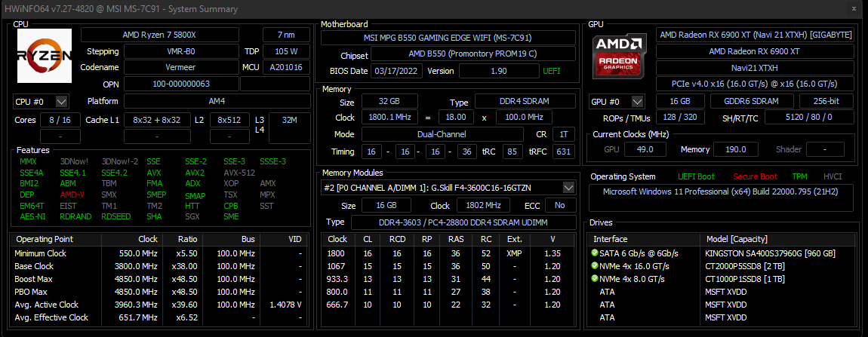The image size is (868, 337).
Task: Click the ECC value No
Action: (x=560, y=205)
